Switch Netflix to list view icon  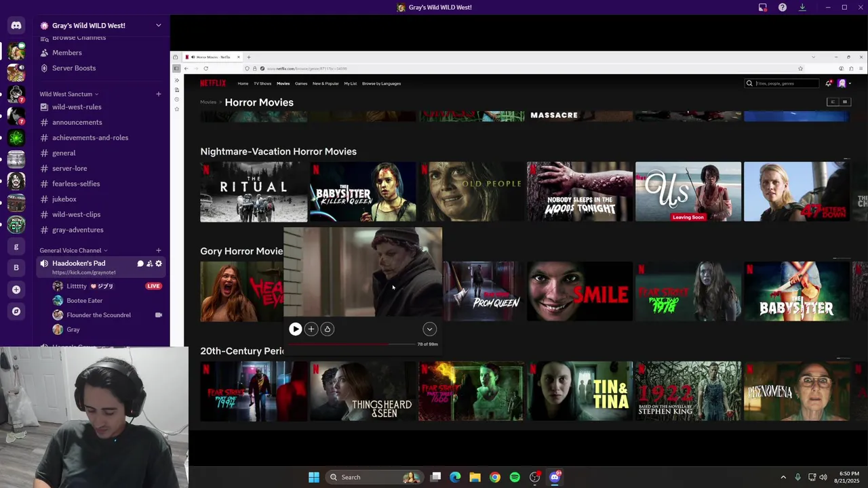(833, 102)
